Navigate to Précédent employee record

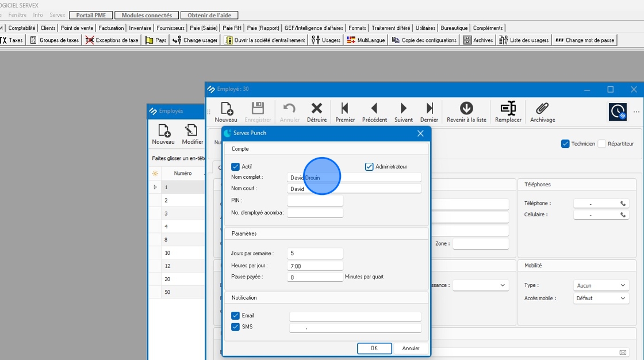(374, 112)
